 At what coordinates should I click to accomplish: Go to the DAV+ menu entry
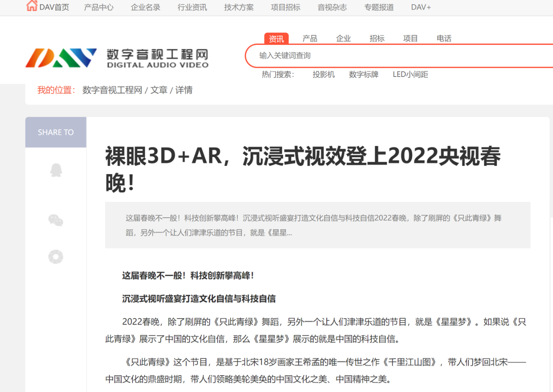pyautogui.click(x=420, y=7)
